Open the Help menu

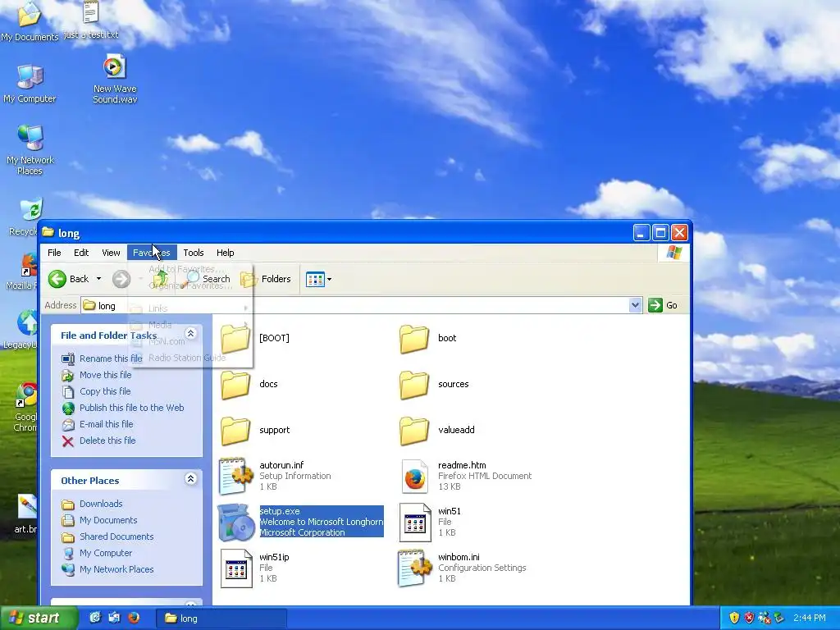tap(225, 253)
